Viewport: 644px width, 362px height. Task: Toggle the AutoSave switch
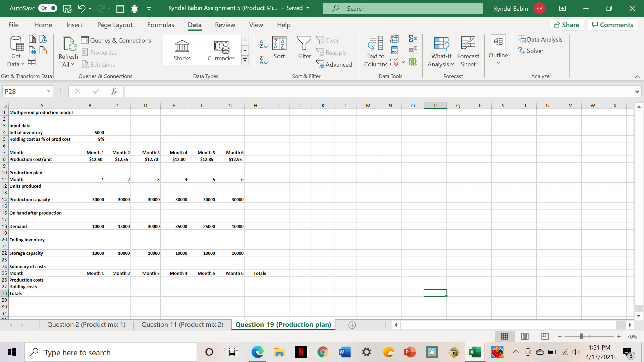(x=48, y=8)
